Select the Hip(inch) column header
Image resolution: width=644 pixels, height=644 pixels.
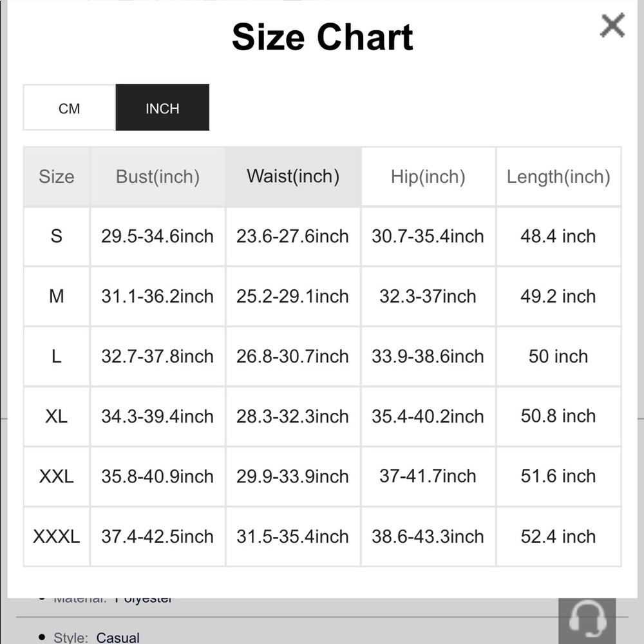coord(428,176)
